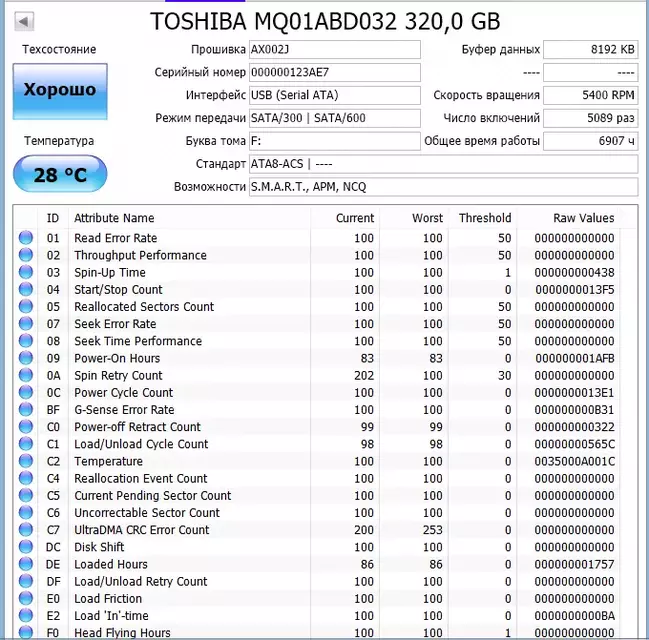Click status icon for Power-off Retract Count
Screen dimensions: 649x640
tap(26, 427)
